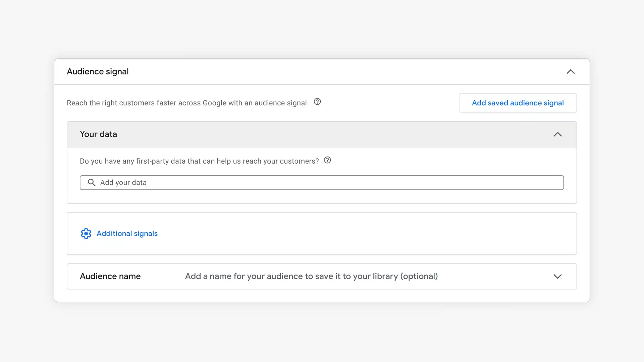This screenshot has width=644, height=362.
Task: Click empty area of Additional signals card
Action: 369,234
